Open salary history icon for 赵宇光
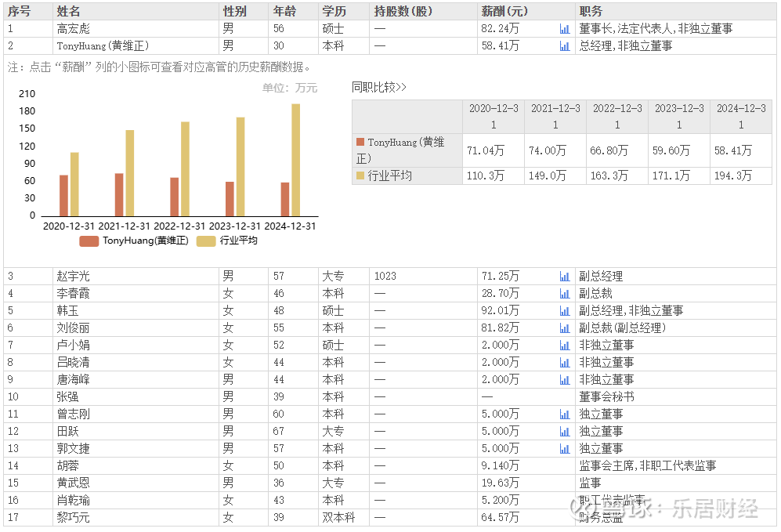 [x=564, y=277]
